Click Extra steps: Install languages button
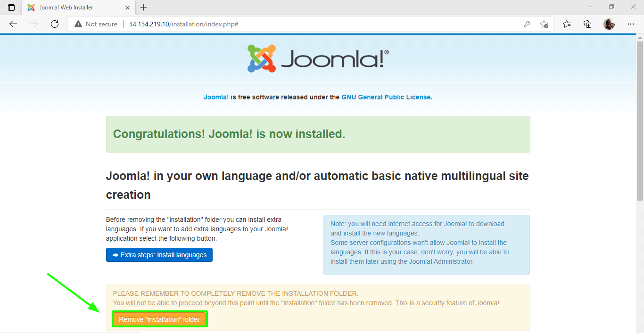Viewport: 644px width, 333px height. [159, 255]
